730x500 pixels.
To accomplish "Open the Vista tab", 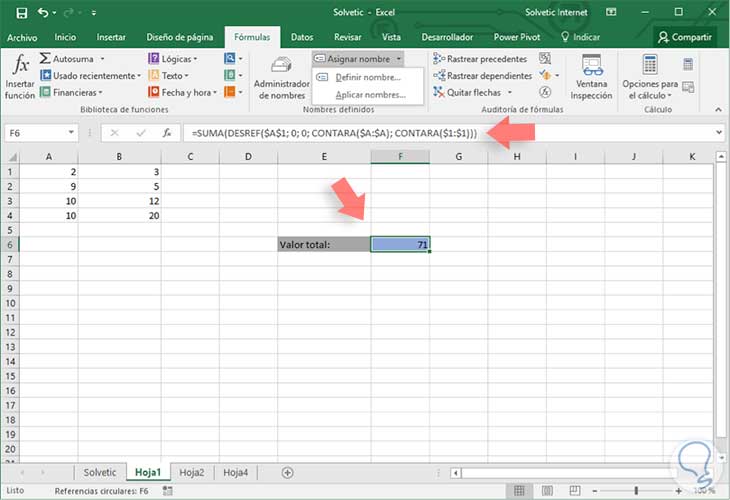I will 391,37.
